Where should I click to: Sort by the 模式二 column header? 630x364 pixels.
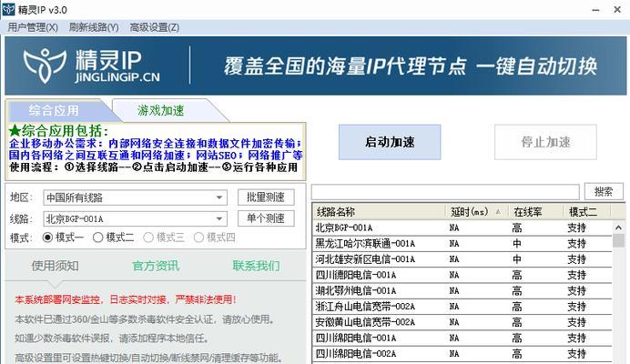(586, 212)
